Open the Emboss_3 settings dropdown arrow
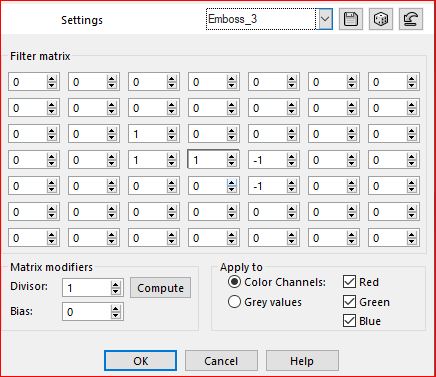Viewport: 436px width, 377px height. click(x=324, y=19)
